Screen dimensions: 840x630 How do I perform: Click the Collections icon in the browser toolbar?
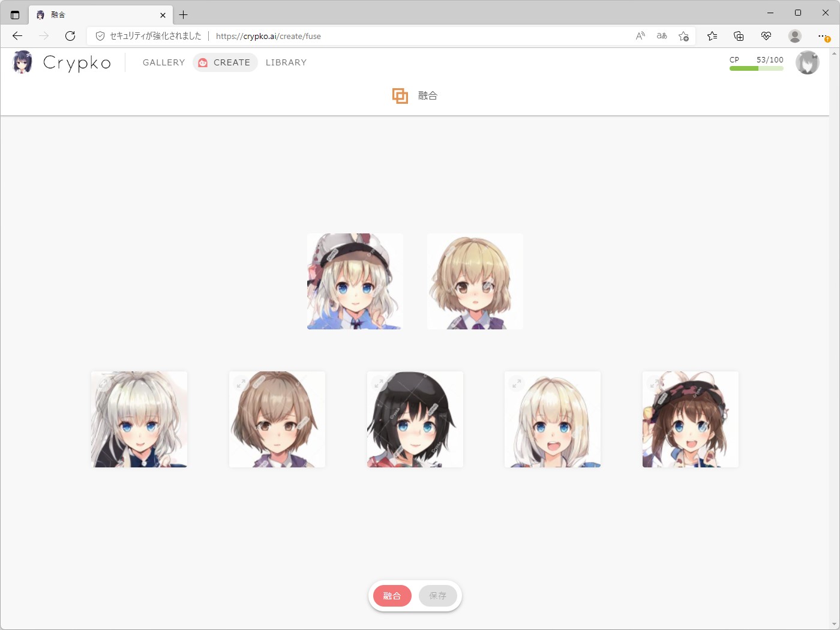pyautogui.click(x=739, y=36)
